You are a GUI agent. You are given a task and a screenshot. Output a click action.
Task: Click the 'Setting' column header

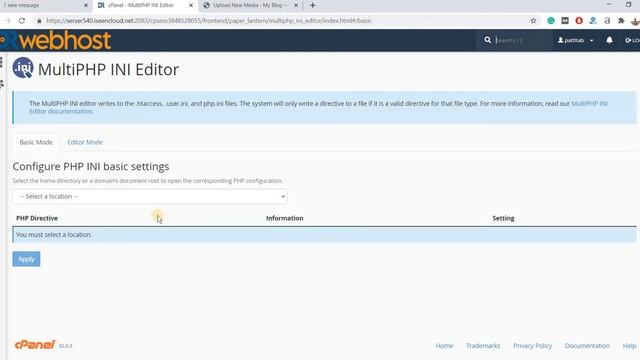(503, 218)
